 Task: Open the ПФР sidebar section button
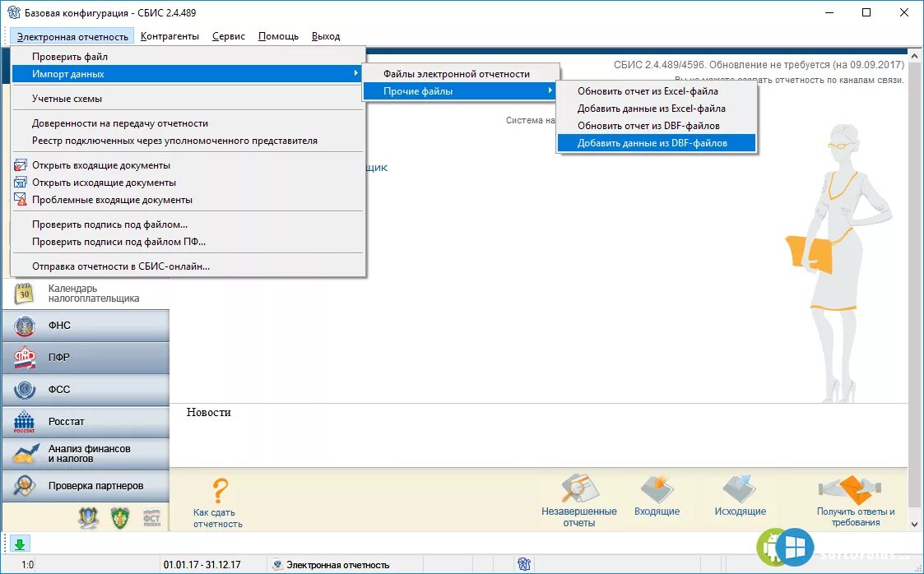(86, 358)
